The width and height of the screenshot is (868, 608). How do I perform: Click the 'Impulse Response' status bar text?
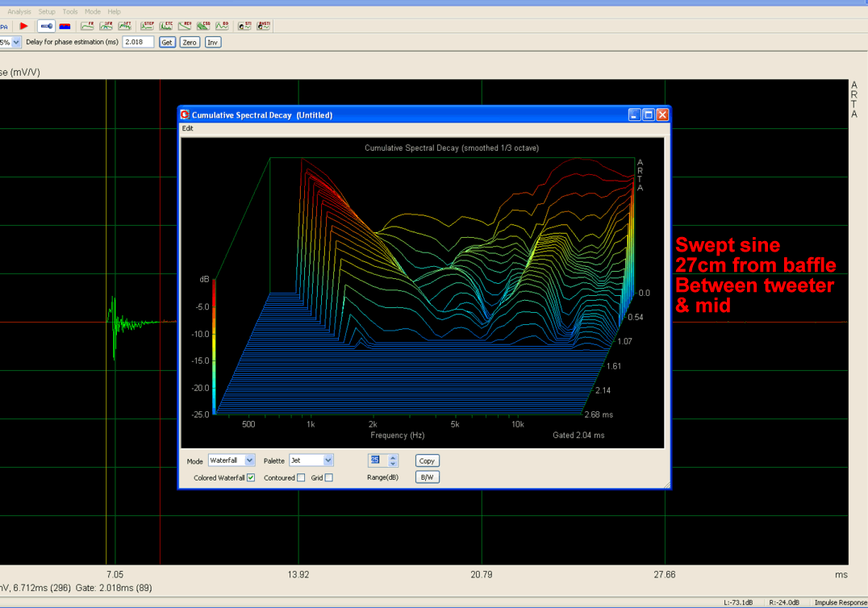pyautogui.click(x=841, y=602)
